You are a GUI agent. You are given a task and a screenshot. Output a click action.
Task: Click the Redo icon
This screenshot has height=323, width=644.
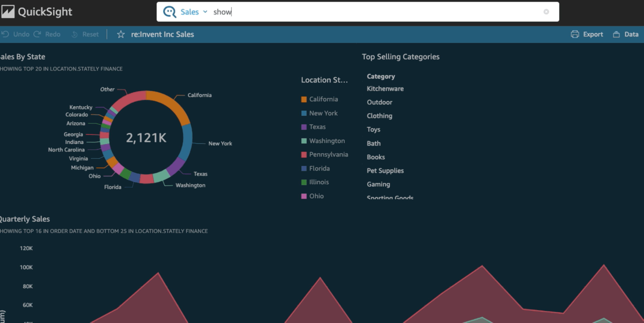[37, 34]
